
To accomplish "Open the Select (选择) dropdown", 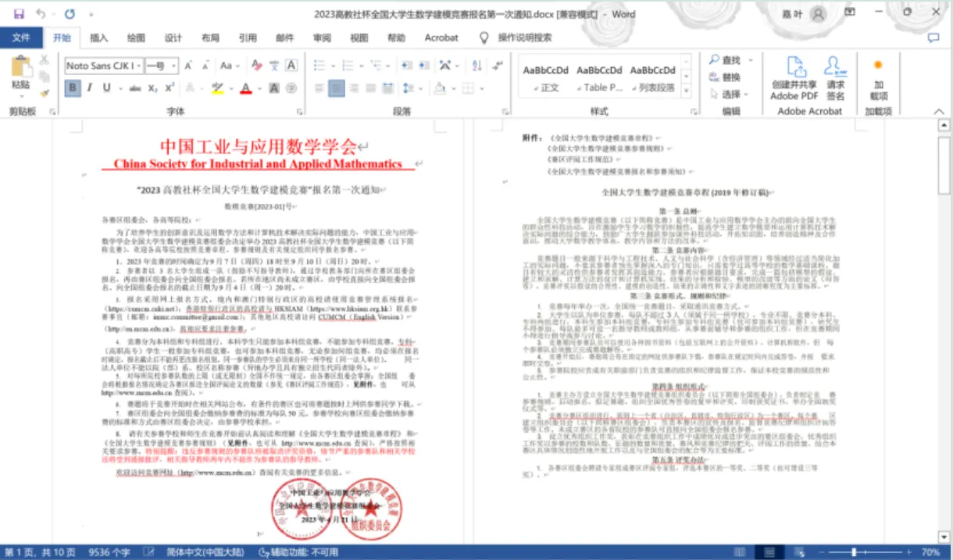I will coord(730,95).
